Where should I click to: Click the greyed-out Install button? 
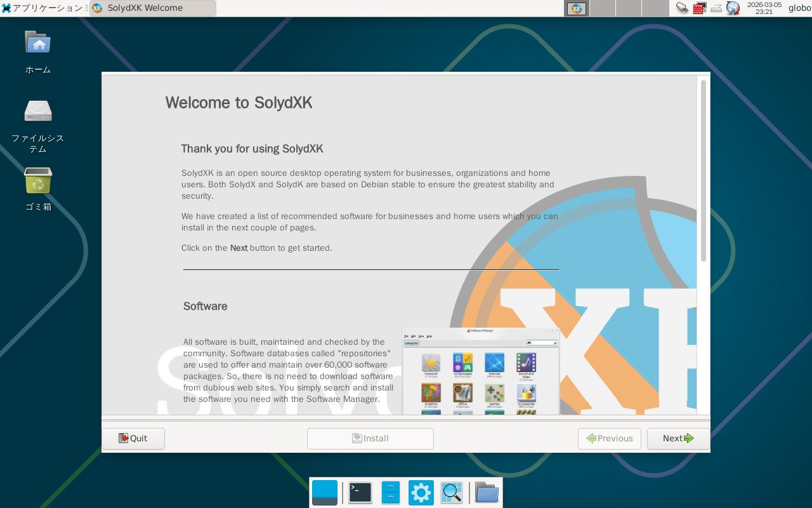point(370,438)
